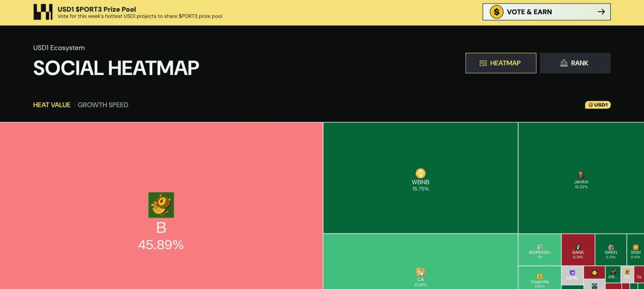Click the VIX... token icon
The width and height of the screenshot is (644, 289).
click(613, 272)
